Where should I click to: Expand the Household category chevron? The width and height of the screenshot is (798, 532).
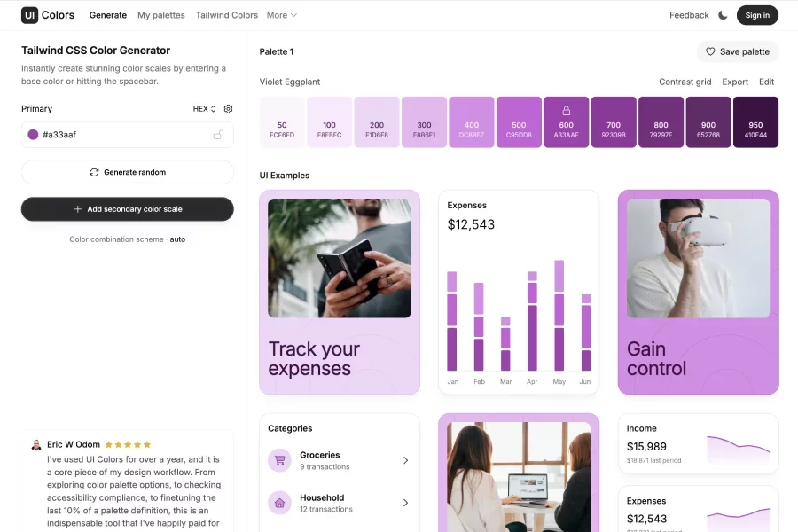point(405,503)
